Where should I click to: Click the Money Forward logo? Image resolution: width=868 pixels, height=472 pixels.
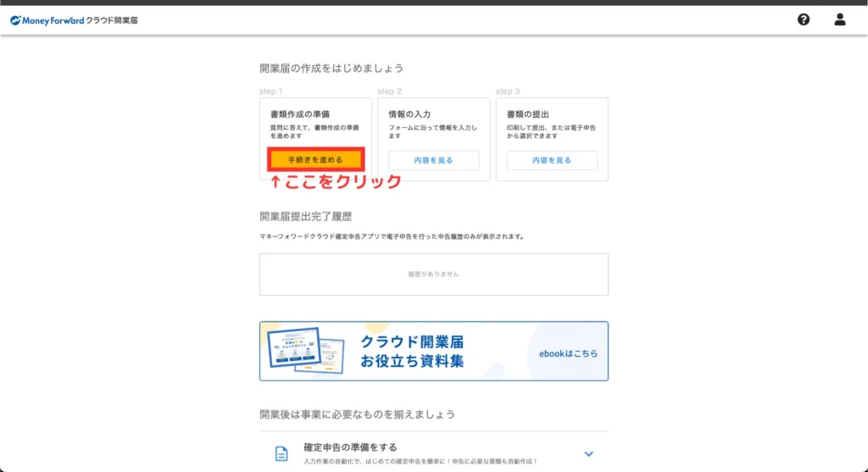(x=47, y=19)
